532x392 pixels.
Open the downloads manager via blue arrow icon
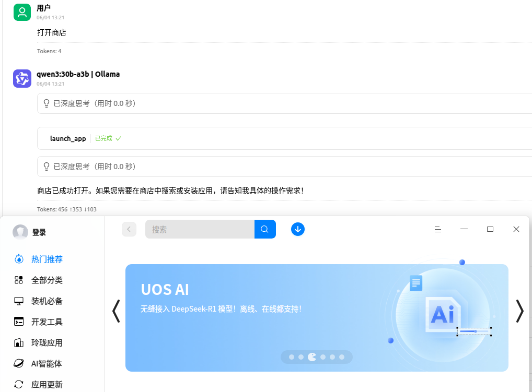click(x=298, y=229)
